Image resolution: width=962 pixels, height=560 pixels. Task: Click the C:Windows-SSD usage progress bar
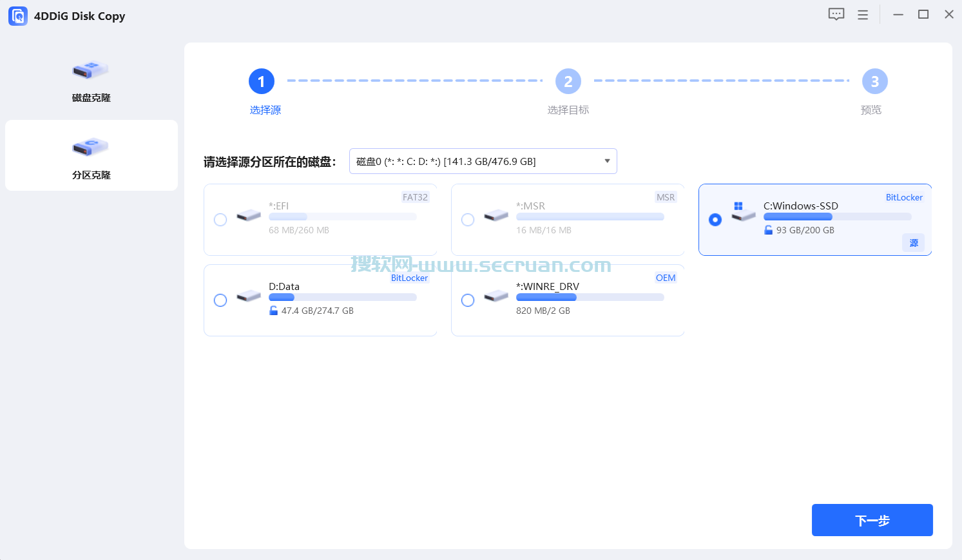(x=838, y=217)
